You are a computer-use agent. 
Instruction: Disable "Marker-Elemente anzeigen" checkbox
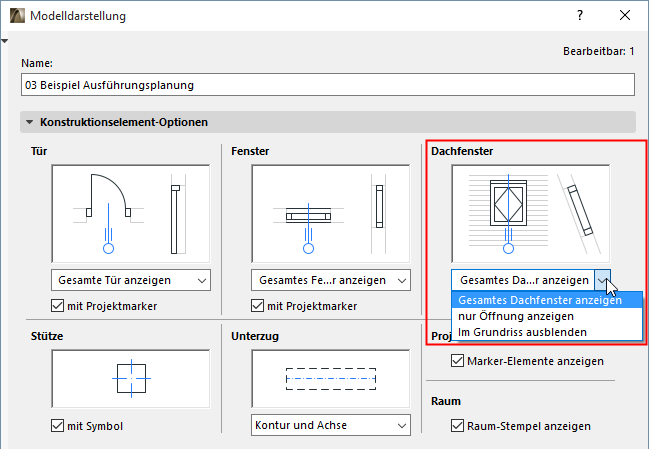pyautogui.click(x=458, y=361)
